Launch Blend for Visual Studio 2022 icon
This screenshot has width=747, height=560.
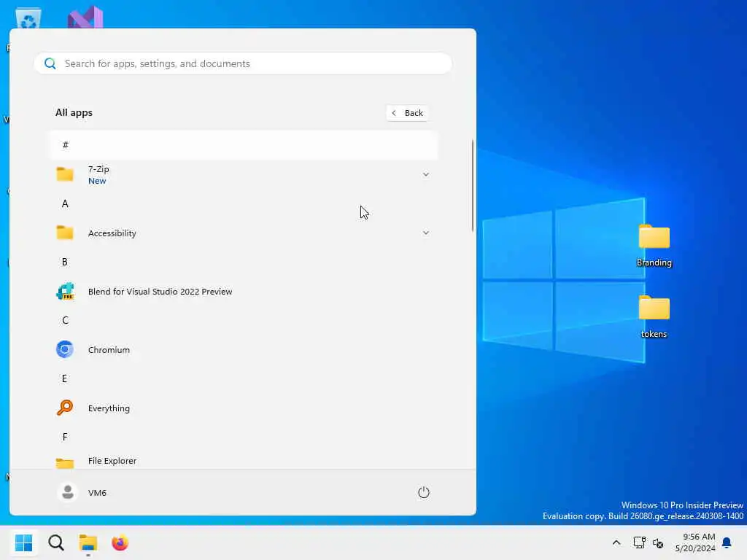point(65,291)
